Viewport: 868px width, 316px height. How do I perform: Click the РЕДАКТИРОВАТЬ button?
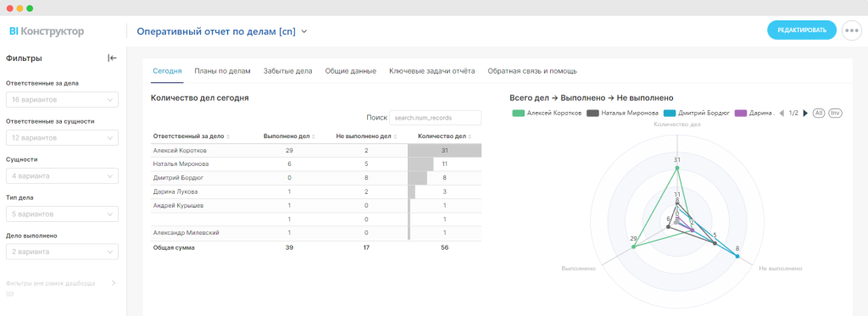tap(802, 30)
